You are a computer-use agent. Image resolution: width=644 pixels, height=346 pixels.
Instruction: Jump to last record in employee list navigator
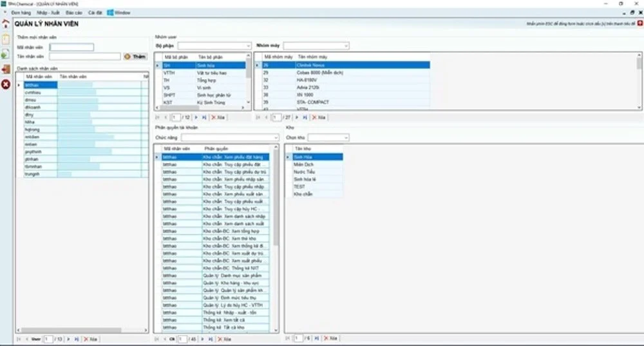coord(77,340)
